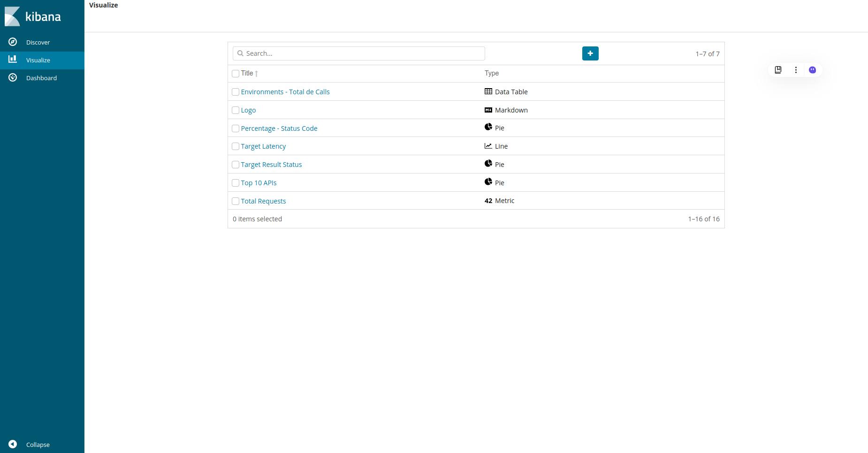This screenshot has height=453, width=868.
Task: Click the Line chart type icon
Action: click(x=488, y=146)
